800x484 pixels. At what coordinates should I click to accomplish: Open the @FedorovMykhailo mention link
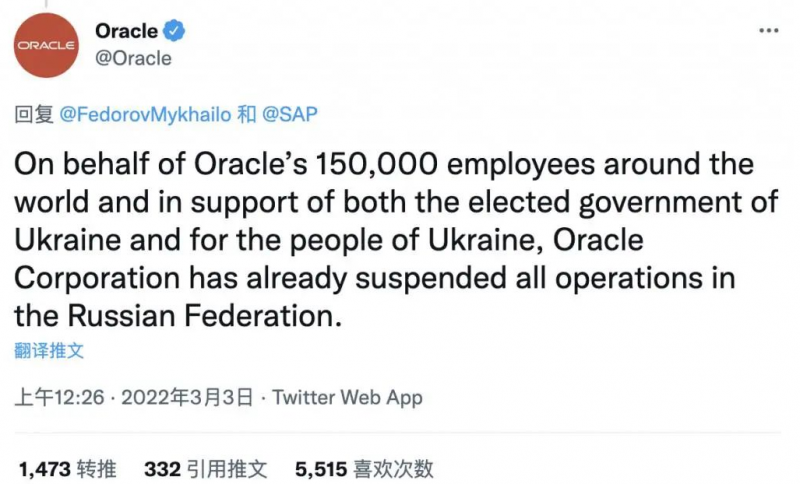(x=146, y=114)
